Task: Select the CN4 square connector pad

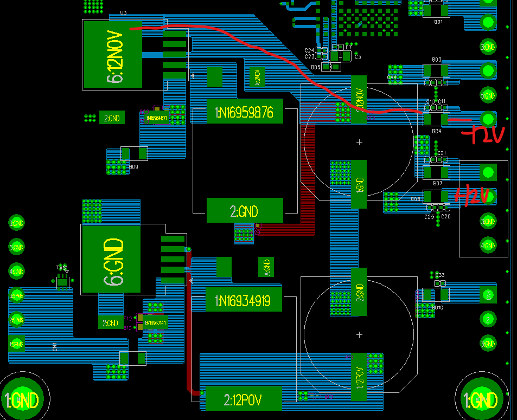Action: [x=488, y=295]
